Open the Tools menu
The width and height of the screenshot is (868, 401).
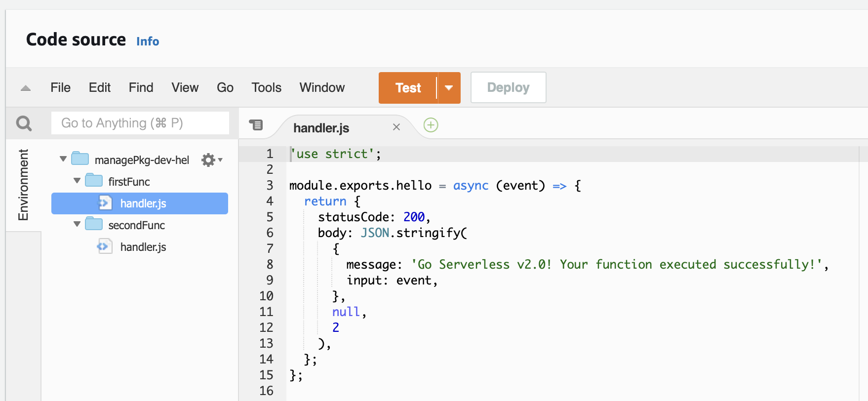pos(267,87)
